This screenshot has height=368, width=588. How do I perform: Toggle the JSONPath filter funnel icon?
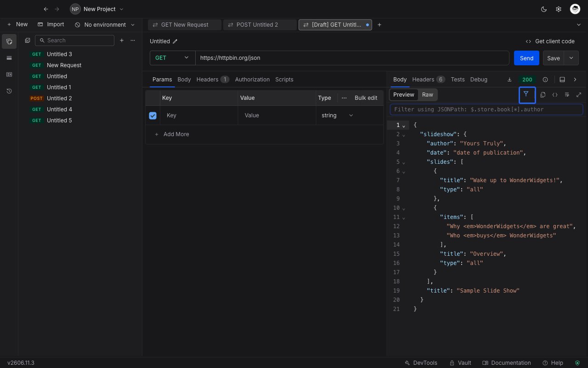click(x=527, y=95)
